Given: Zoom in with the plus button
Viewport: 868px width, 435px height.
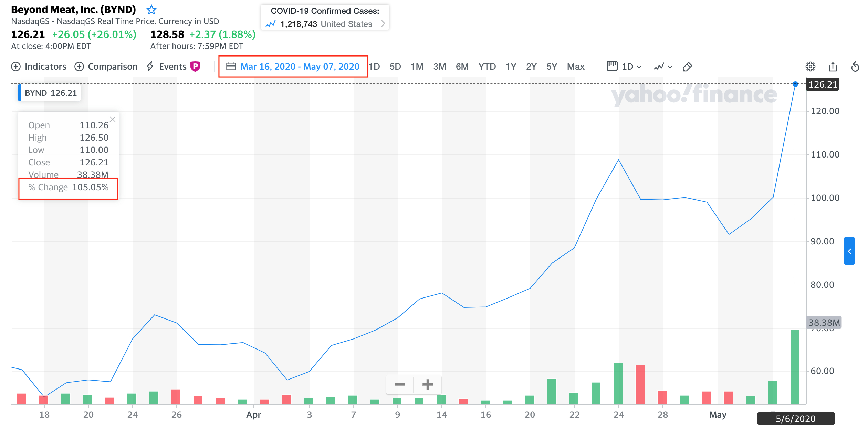Looking at the screenshot, I should pos(428,384).
